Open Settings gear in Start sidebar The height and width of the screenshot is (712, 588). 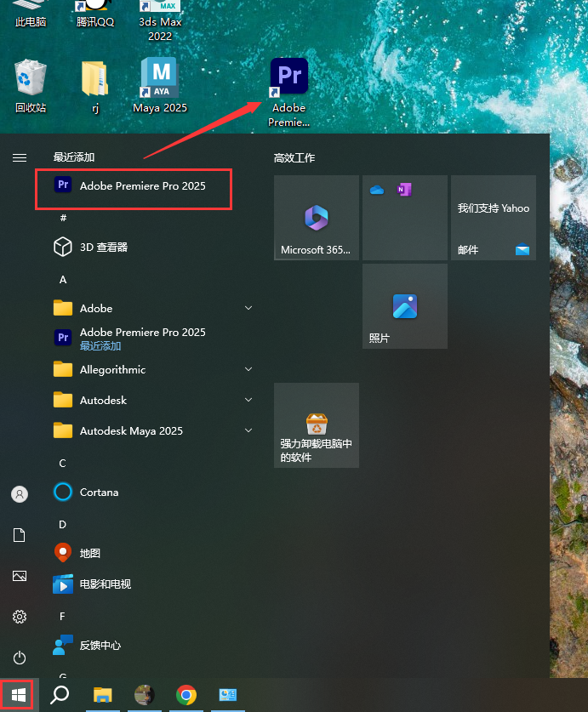coord(20,617)
